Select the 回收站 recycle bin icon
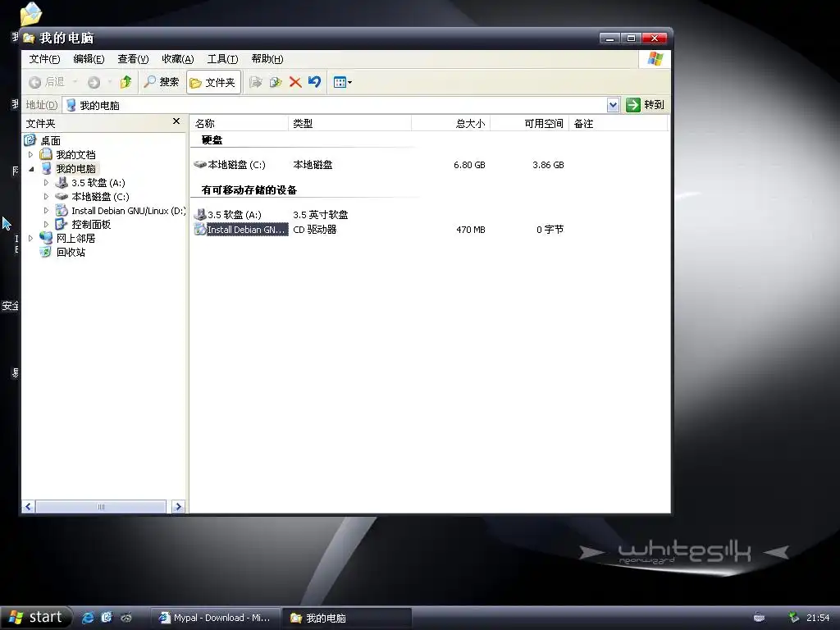This screenshot has height=630, width=840. coord(46,253)
